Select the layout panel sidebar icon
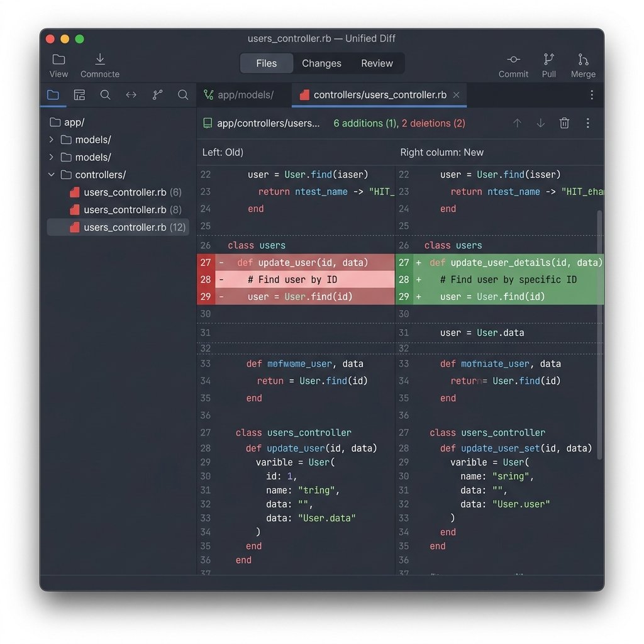 pos(79,95)
